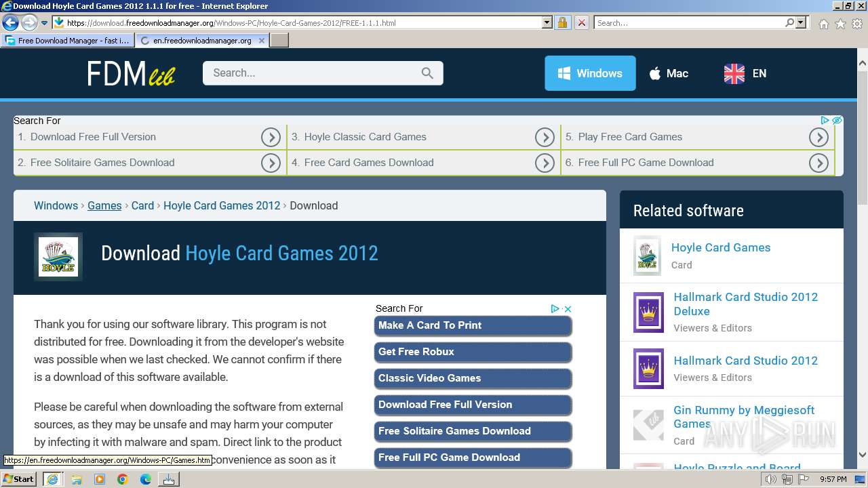Open Hallmark Card Studio 2012 link

pyautogui.click(x=746, y=361)
